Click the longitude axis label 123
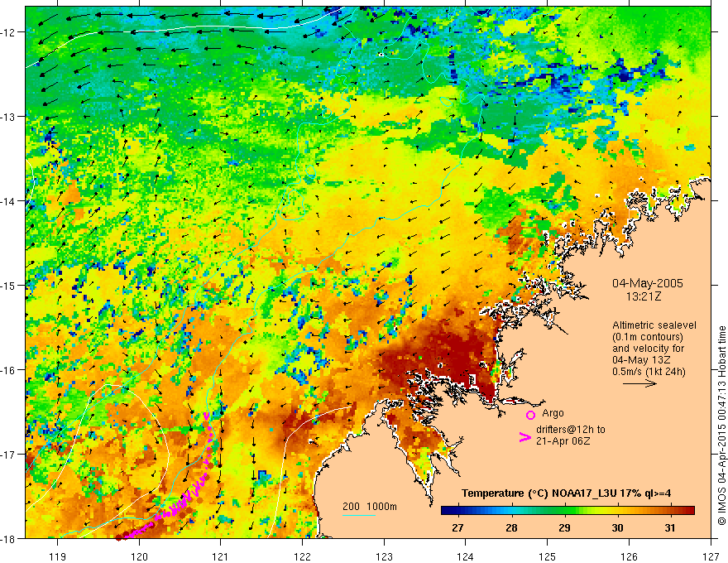This screenshot has width=728, height=563. tap(384, 556)
